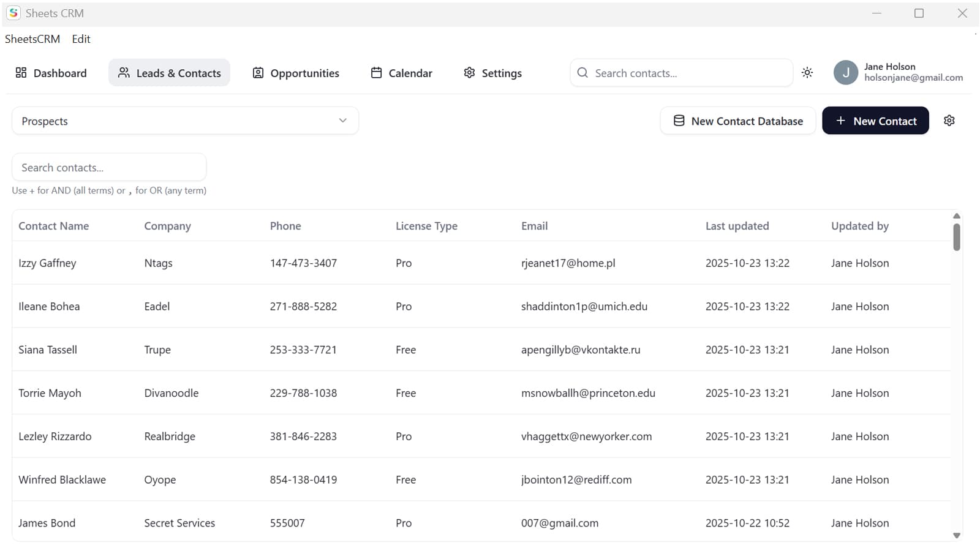
Task: Click the Calendar icon in navigation
Action: point(377,73)
